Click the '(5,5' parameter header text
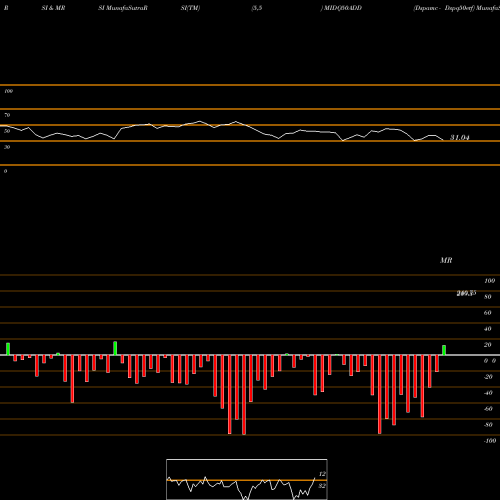 257,8
